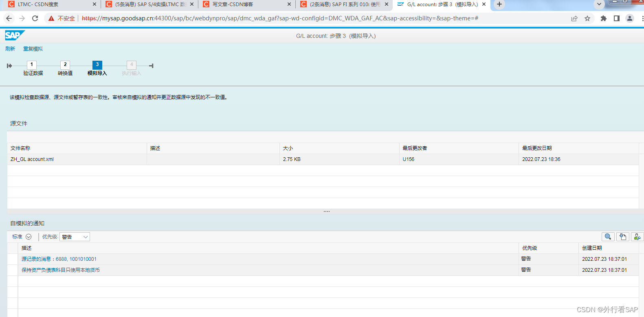The image size is (644, 317).
Task: Select the ZH_GL account.xml file cell
Action: coord(77,159)
